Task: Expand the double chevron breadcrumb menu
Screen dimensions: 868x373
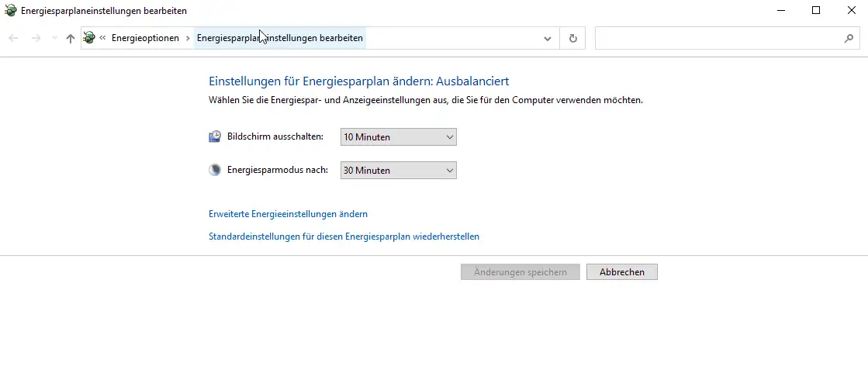Action: click(x=102, y=38)
